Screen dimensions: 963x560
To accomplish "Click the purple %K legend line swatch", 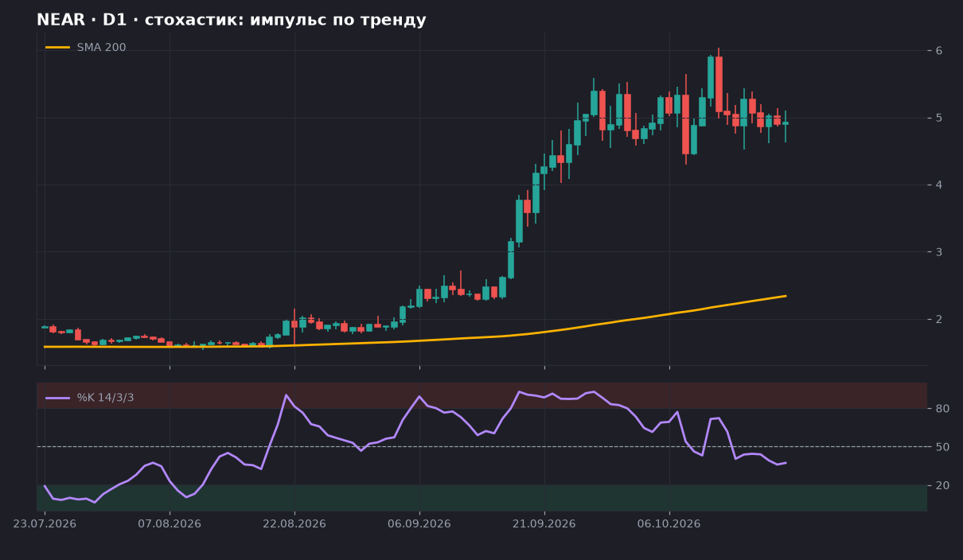I will (x=57, y=398).
